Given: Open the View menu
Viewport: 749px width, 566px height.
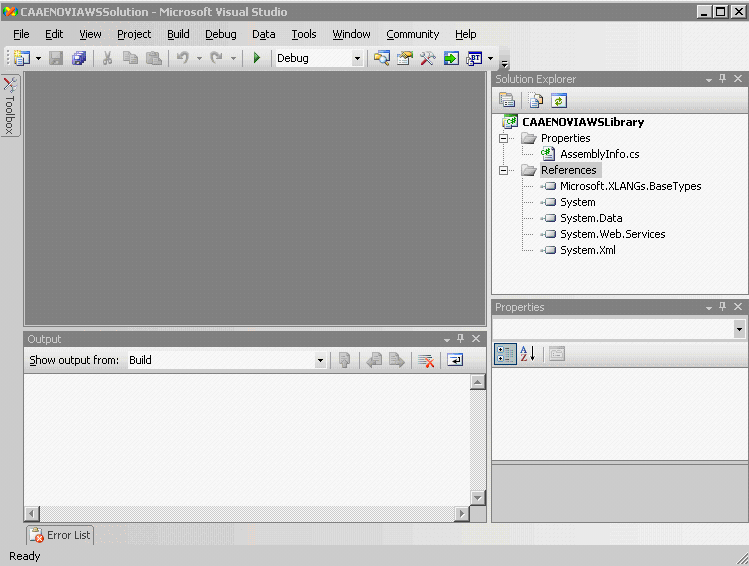Looking at the screenshot, I should pyautogui.click(x=90, y=34).
